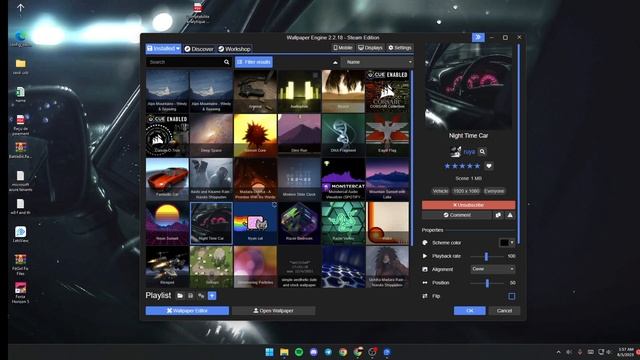The height and width of the screenshot is (360, 640).
Task: Launch the Wallpaper Editor button
Action: (187, 311)
